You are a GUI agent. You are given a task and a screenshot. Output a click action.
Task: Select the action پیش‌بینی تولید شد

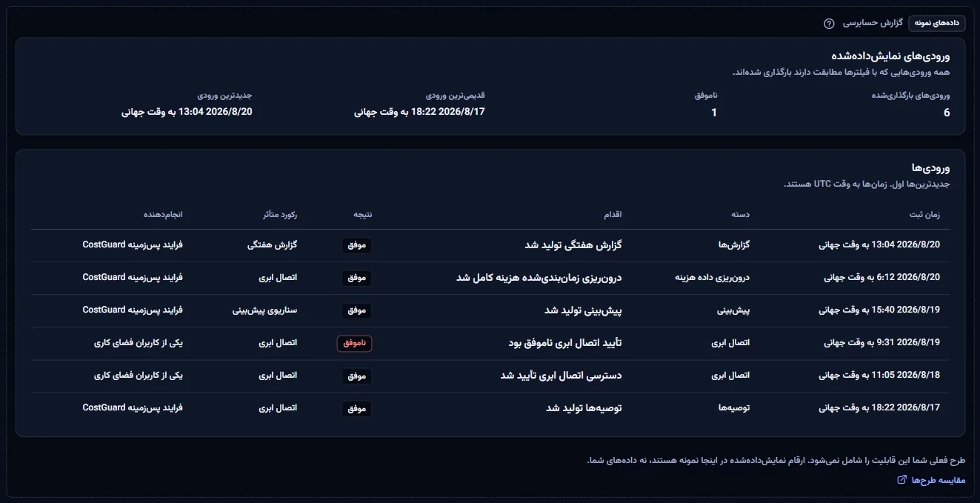583,311
